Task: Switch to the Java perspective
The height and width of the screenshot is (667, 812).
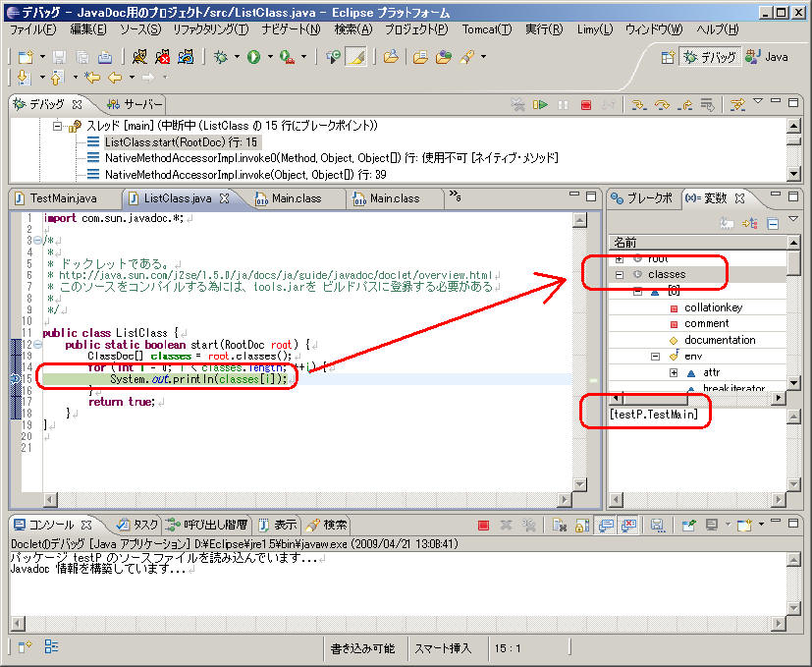Action: point(766,57)
